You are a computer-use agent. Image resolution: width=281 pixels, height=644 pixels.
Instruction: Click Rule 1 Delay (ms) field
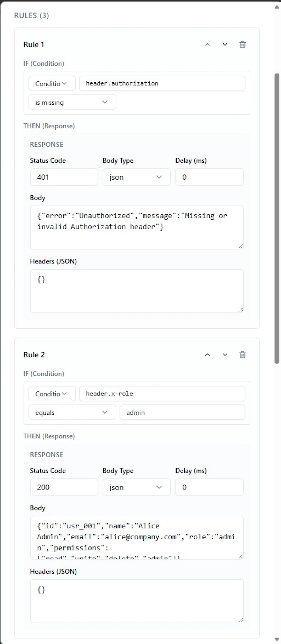coord(209,177)
